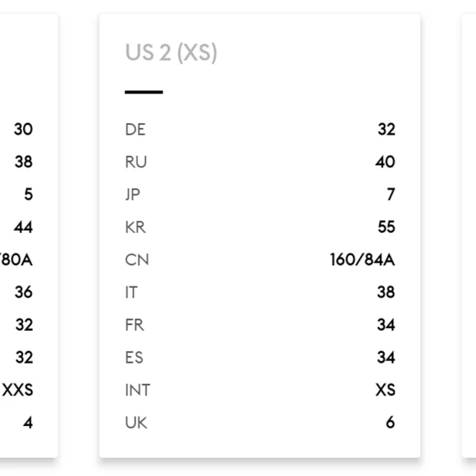
Task: Select the JP size row label
Action: [133, 195]
